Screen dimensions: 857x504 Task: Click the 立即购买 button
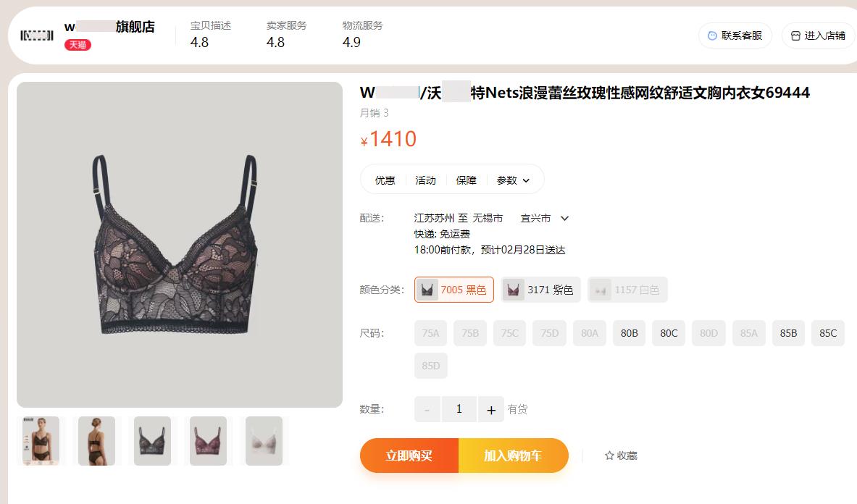(x=409, y=455)
